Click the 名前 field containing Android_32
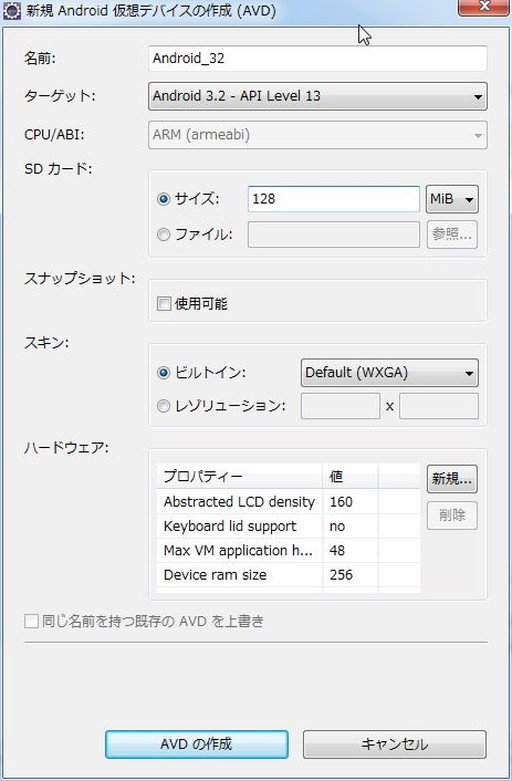The height and width of the screenshot is (781, 512). tap(317, 58)
